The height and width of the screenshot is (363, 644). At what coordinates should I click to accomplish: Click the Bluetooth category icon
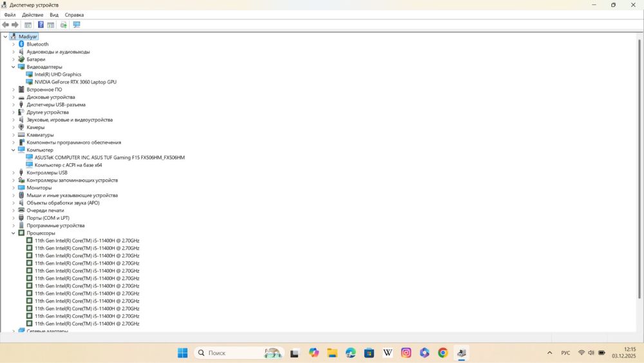[x=21, y=44]
